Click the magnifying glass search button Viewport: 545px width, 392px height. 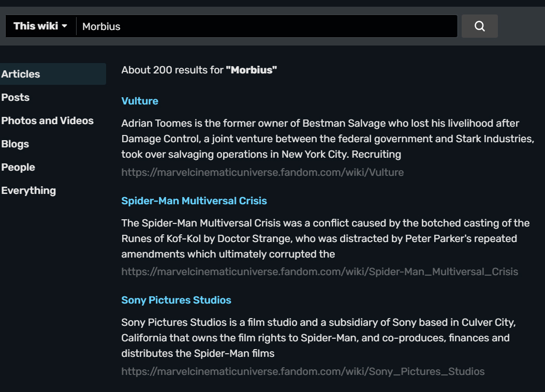coord(479,26)
